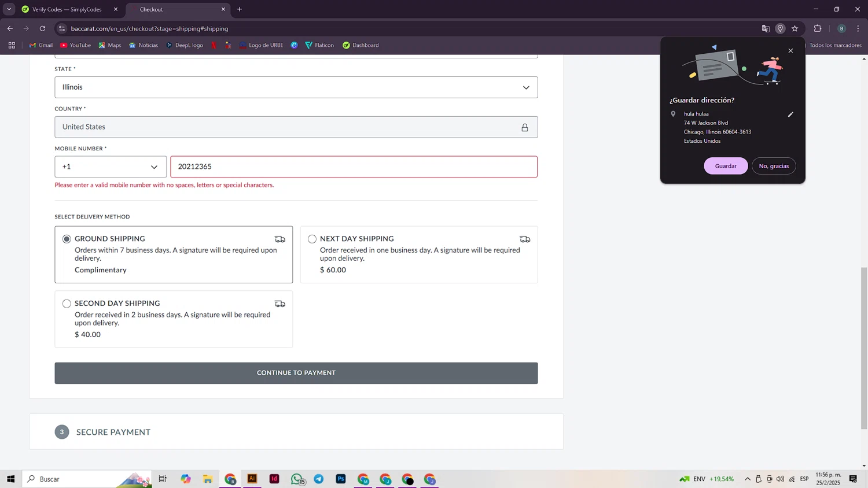Screen dimensions: 868x488
Task: Reload the checkout page
Action: tap(42, 28)
